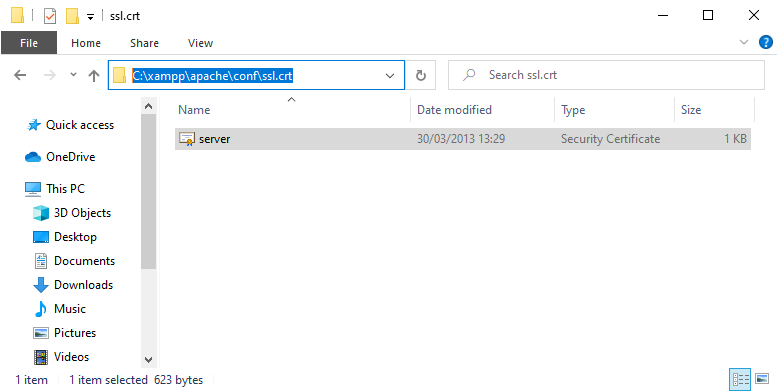Go back with the Back arrow

(x=20, y=75)
